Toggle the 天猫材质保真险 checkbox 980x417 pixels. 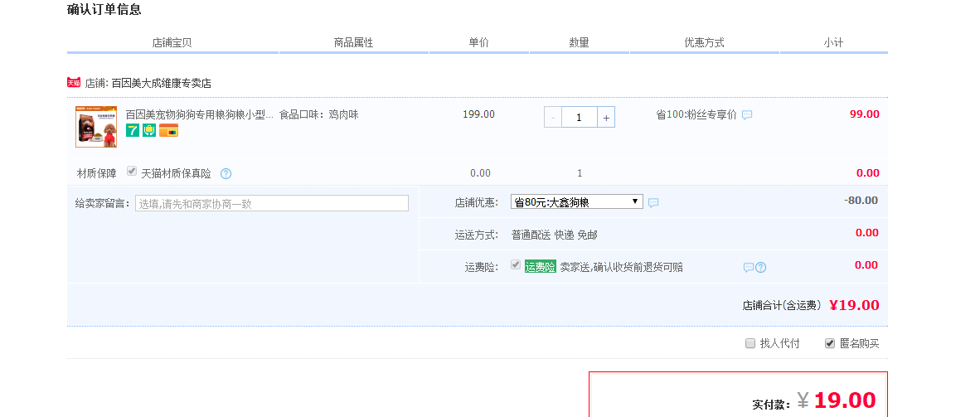(x=132, y=172)
